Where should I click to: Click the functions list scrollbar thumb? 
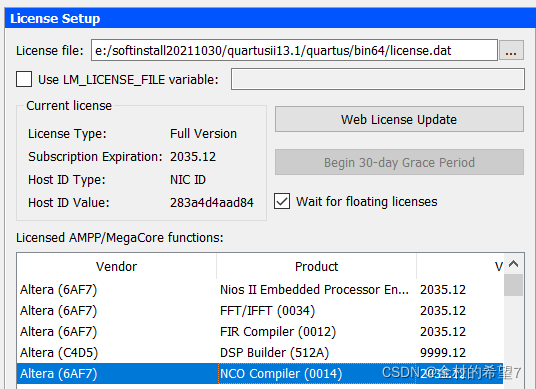pyautogui.click(x=513, y=285)
